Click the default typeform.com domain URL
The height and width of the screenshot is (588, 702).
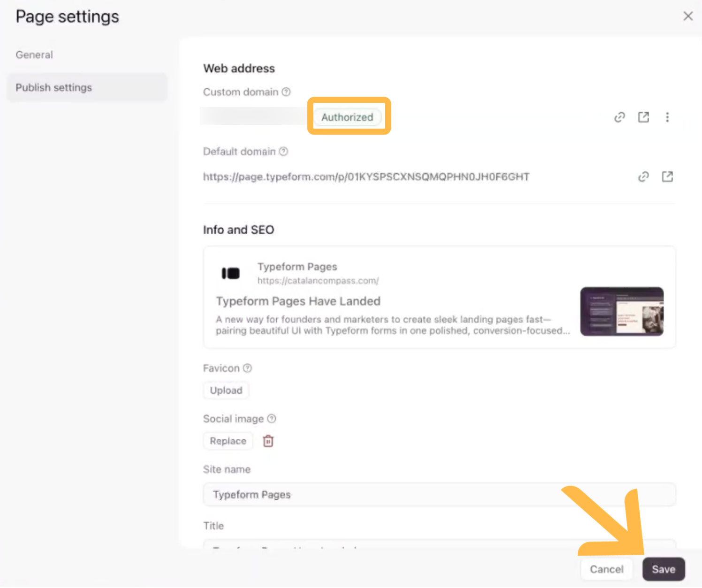coord(366,177)
